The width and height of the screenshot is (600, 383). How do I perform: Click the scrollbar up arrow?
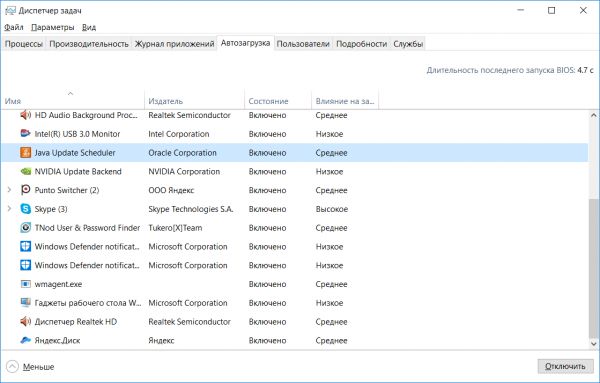click(593, 115)
